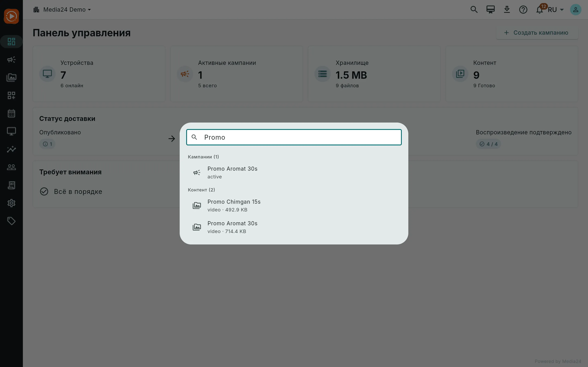Screen dimensions: 588x367
Task: Click the notifications bell icon
Action: (x=540, y=10)
